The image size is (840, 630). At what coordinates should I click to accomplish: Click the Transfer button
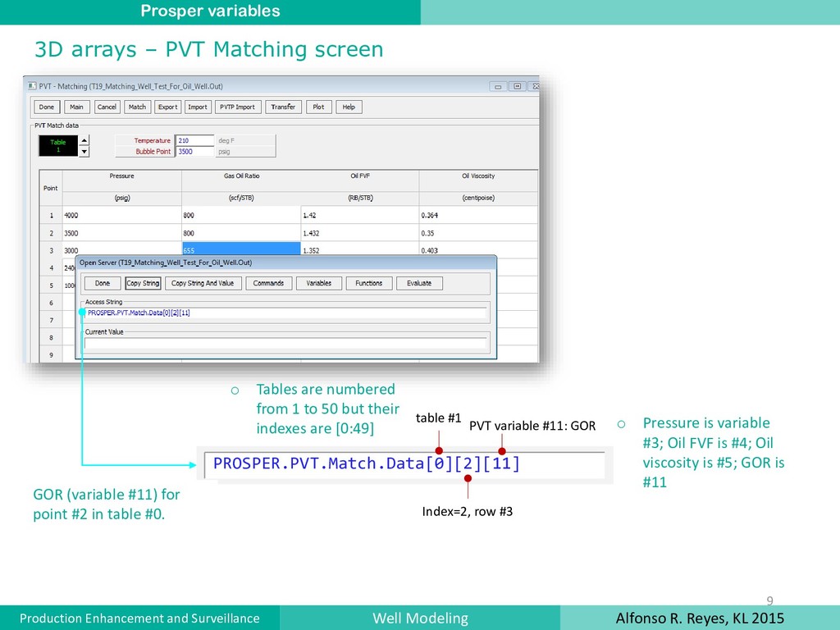(x=283, y=107)
